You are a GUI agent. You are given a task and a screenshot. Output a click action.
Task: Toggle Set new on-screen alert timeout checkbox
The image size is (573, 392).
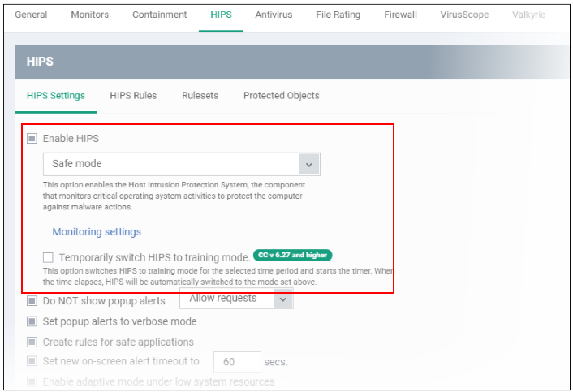tap(32, 361)
